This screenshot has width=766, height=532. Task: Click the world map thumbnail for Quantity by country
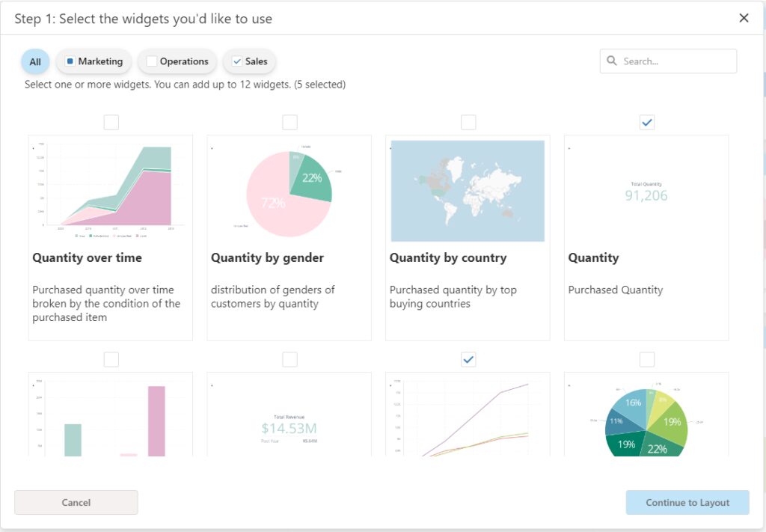tap(468, 189)
